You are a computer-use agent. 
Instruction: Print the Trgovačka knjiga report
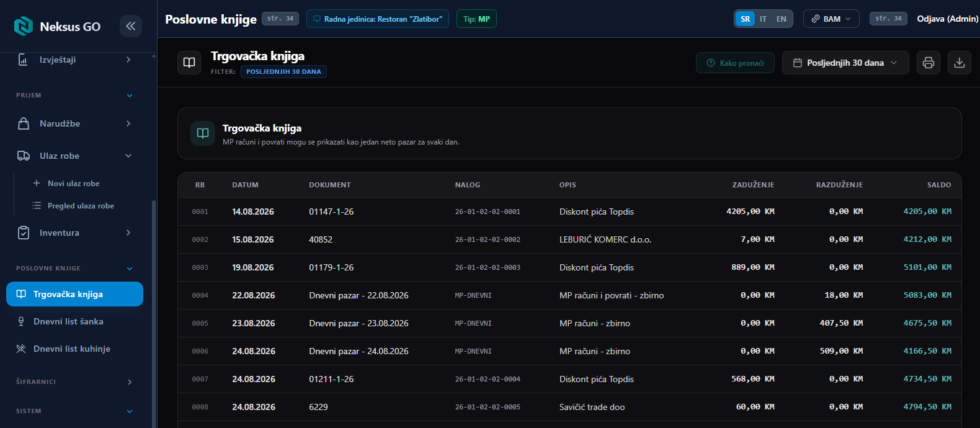click(x=929, y=63)
